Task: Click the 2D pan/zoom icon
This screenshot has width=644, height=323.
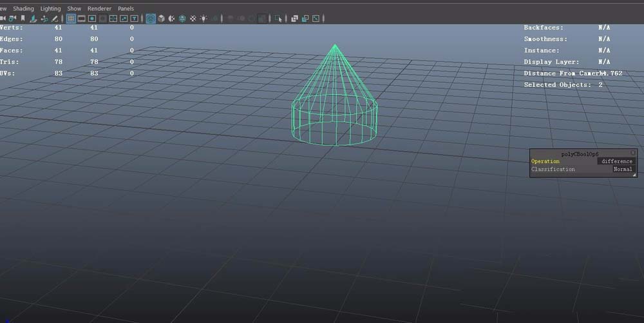Action: click(44, 19)
